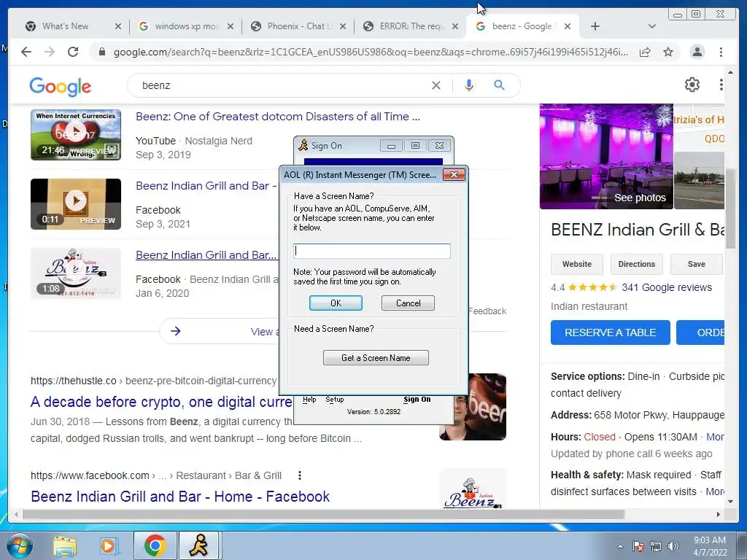Open Setup in Sign On window

point(334,400)
